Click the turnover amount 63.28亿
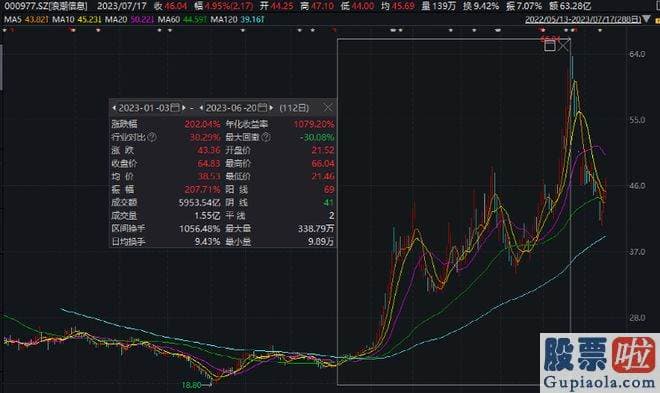The image size is (660, 393). pyautogui.click(x=575, y=6)
